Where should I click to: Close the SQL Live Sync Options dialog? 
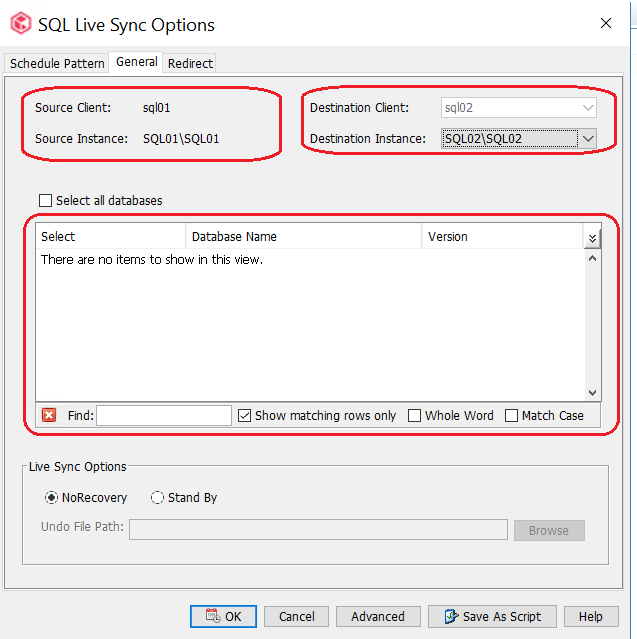tap(606, 23)
